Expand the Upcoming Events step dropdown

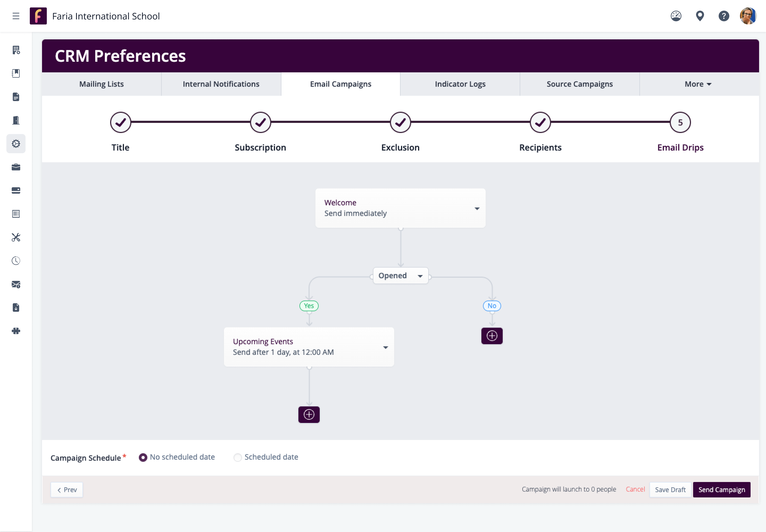(x=385, y=347)
